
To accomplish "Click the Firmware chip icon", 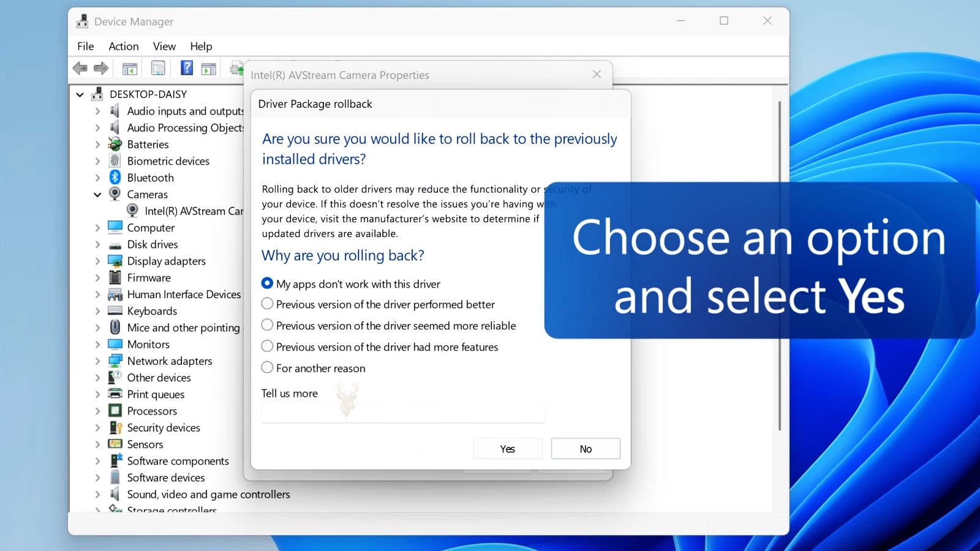I will 115,277.
